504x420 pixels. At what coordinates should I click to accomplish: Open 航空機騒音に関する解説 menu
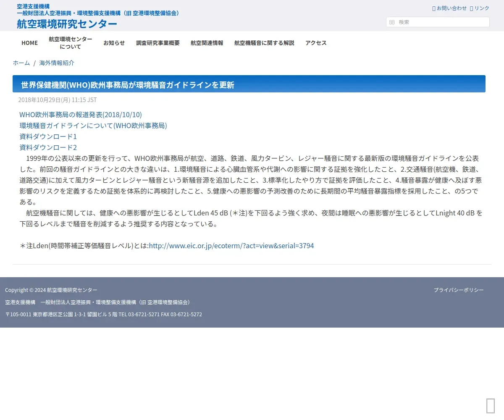tap(264, 43)
